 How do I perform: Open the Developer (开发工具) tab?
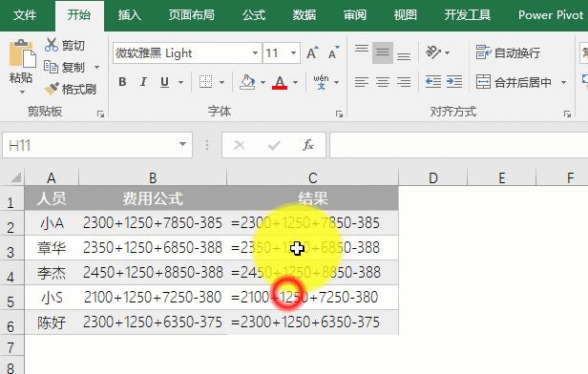click(468, 15)
